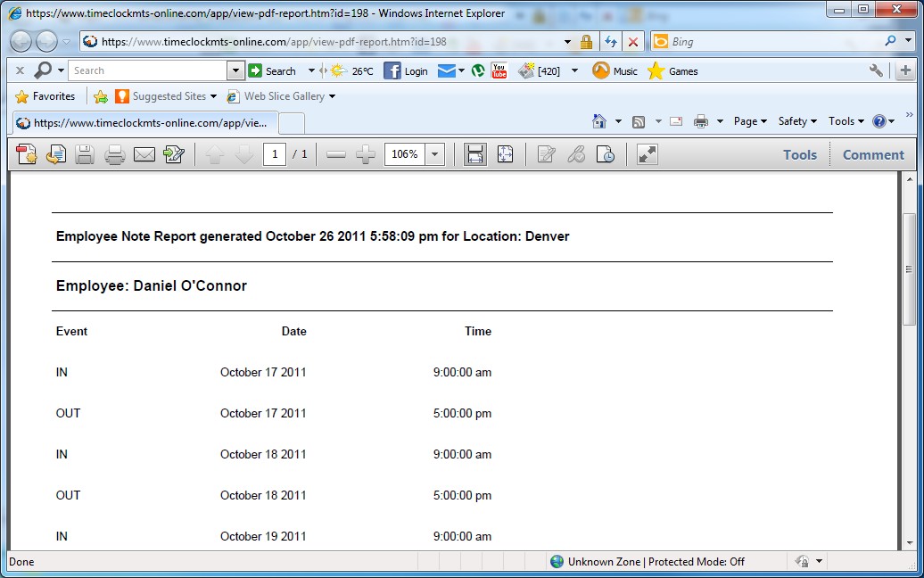This screenshot has width=924, height=578.
Task: Click the zoom in plus icon
Action: (365, 155)
